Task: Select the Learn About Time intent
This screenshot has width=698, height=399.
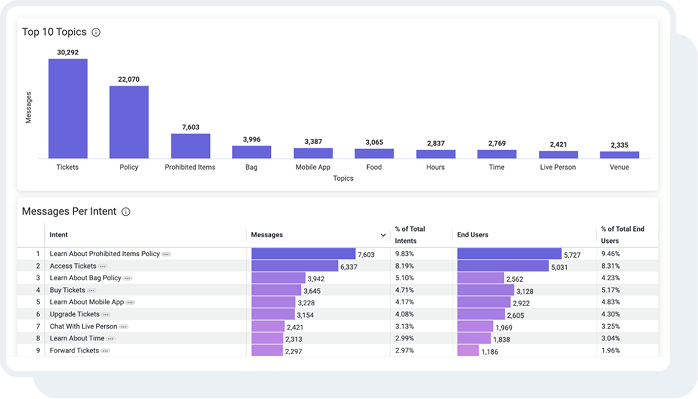Action: (x=77, y=338)
